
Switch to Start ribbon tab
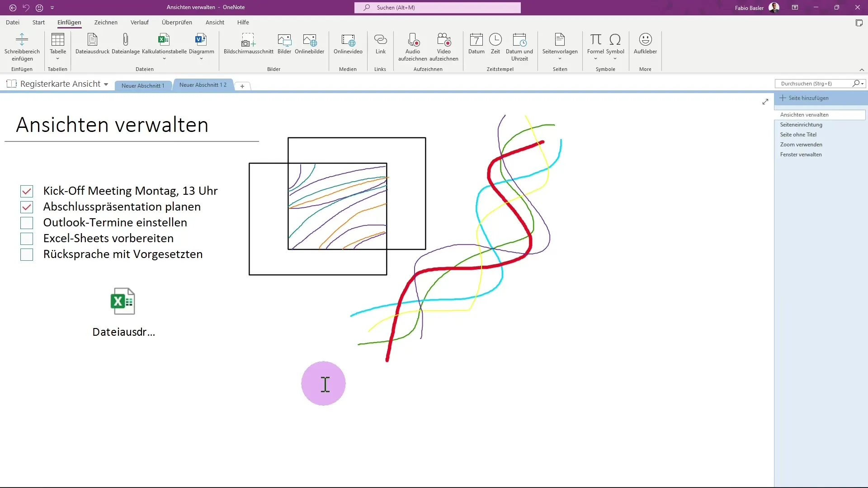(38, 22)
